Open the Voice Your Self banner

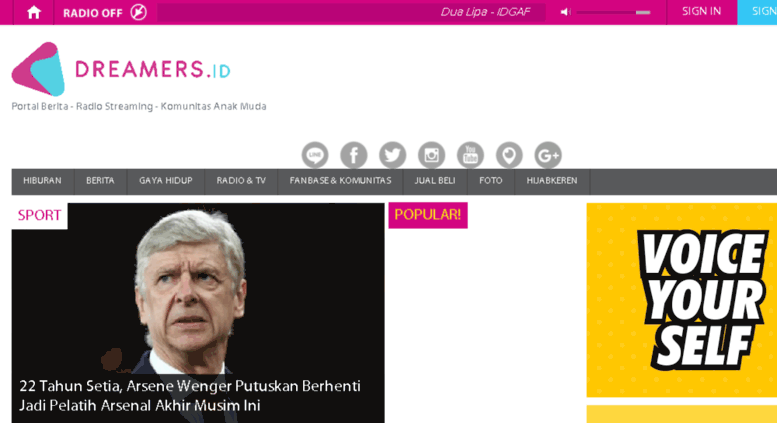tap(682, 300)
